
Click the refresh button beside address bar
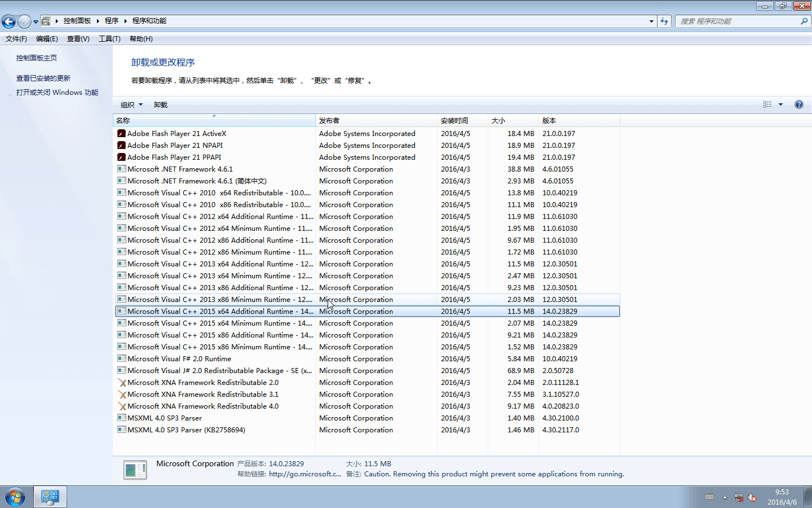pos(664,21)
